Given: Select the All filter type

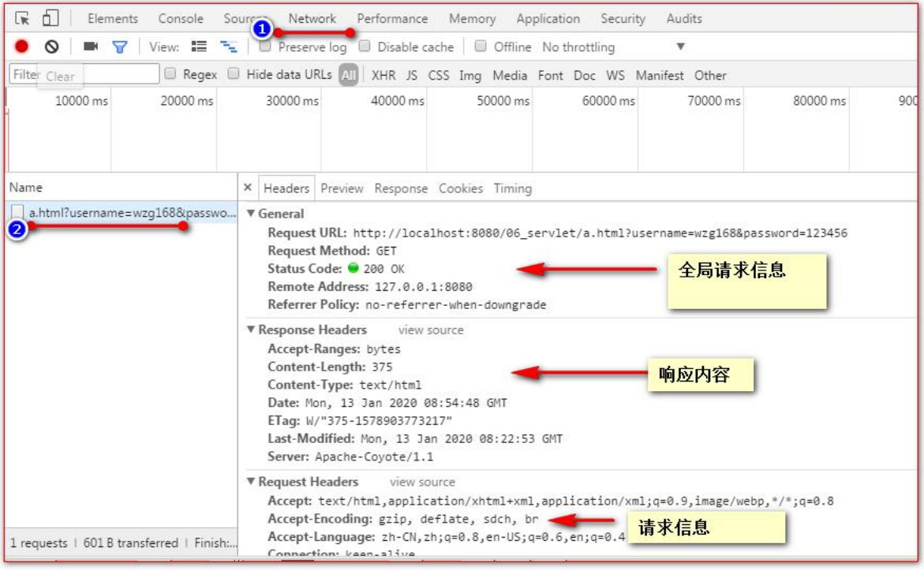Looking at the screenshot, I should click(349, 76).
